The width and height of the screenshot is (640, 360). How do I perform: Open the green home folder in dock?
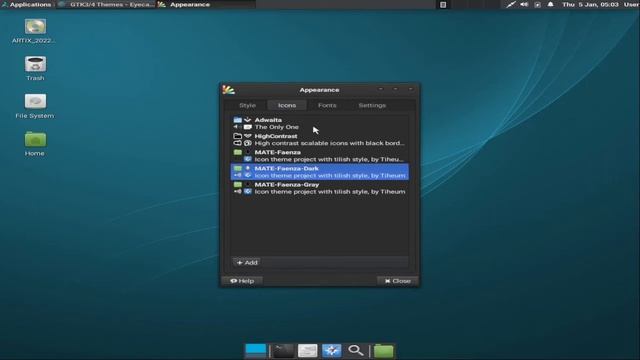point(384,351)
